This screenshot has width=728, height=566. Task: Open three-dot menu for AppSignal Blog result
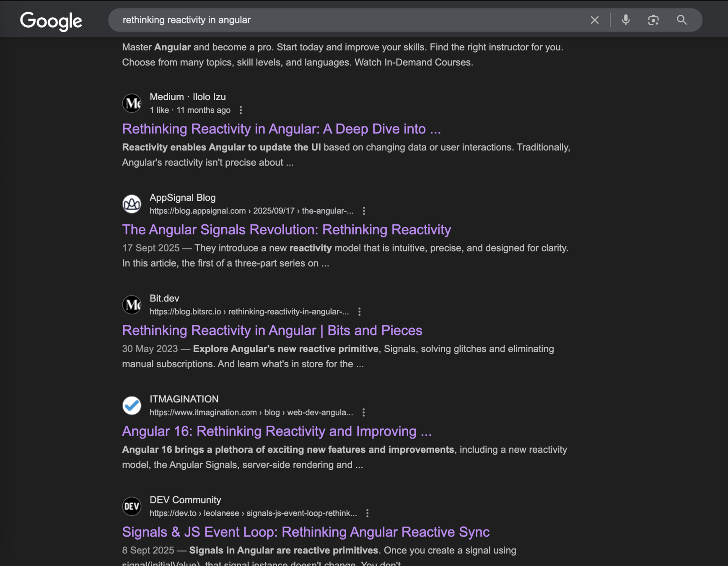point(364,211)
